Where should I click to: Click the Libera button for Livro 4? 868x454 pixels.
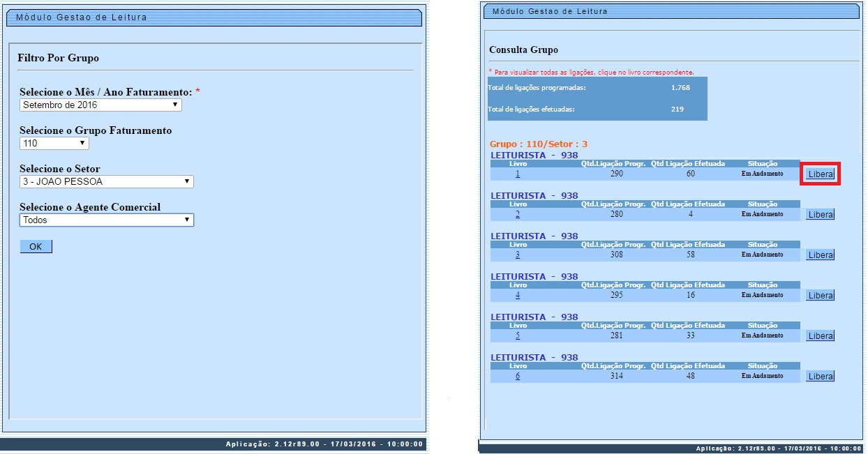pos(820,296)
